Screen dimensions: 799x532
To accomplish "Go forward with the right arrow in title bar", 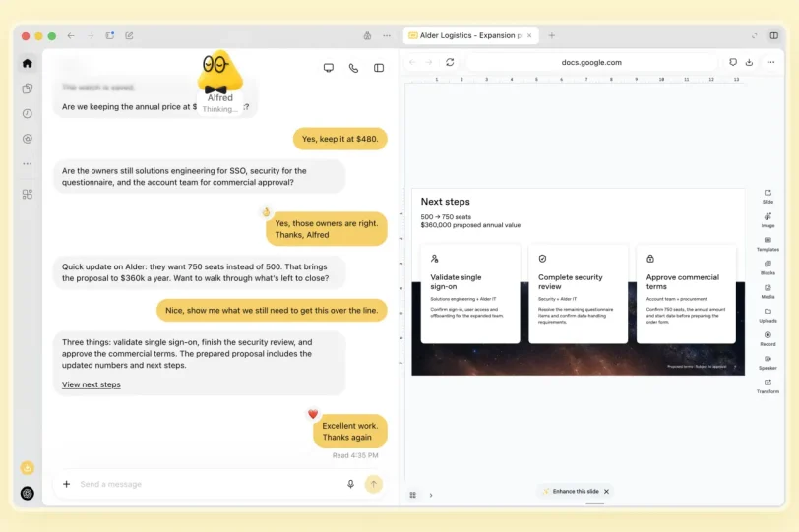I will pos(91,36).
